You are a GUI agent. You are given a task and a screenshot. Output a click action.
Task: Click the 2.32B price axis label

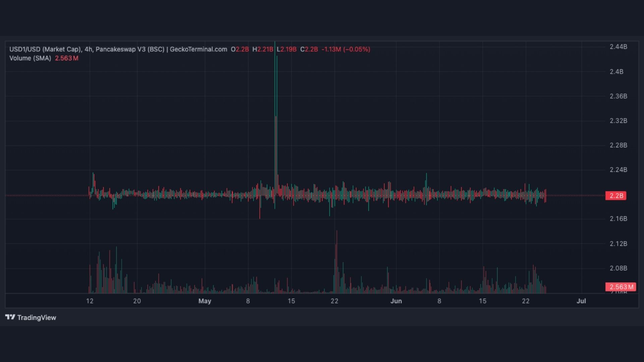click(x=618, y=121)
